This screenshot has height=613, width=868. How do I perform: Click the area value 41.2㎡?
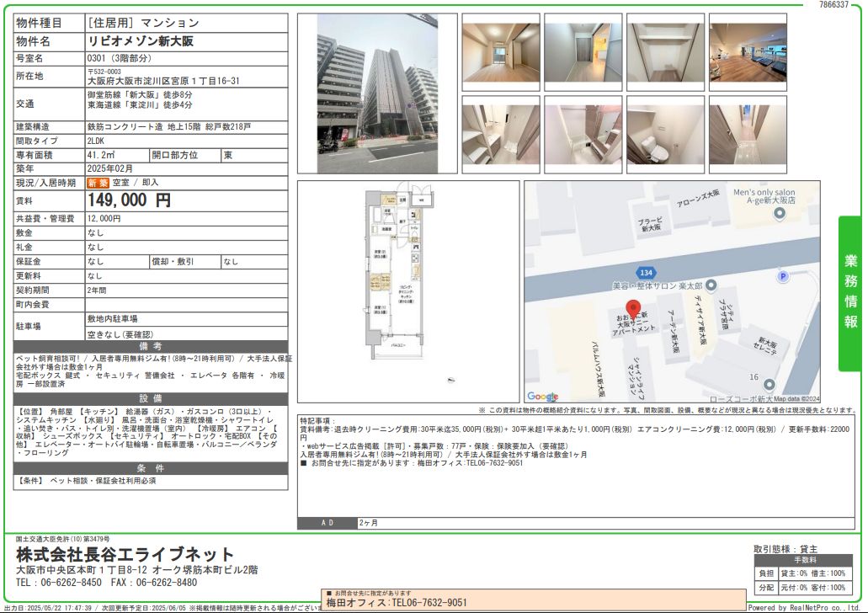point(101,155)
